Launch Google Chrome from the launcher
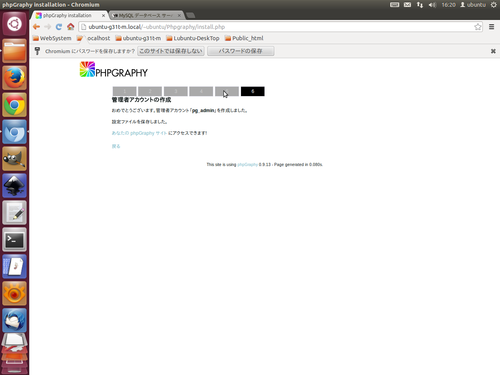 coord(14,105)
